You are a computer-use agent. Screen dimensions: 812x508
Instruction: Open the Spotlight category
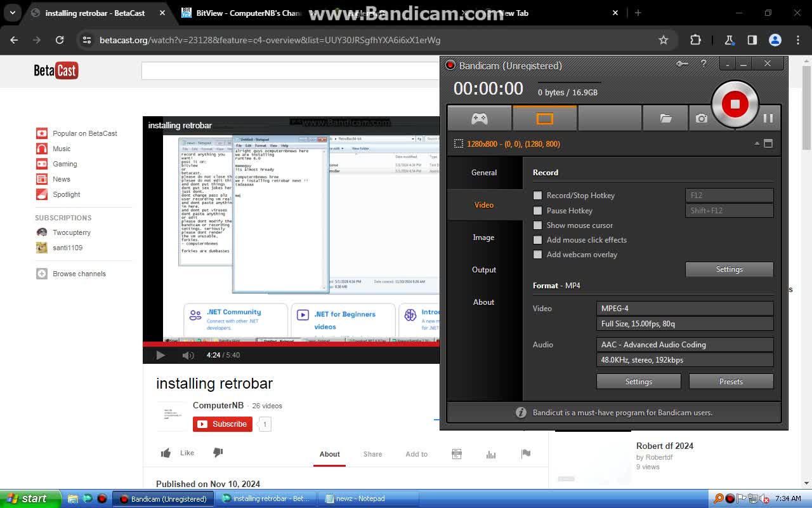67,194
